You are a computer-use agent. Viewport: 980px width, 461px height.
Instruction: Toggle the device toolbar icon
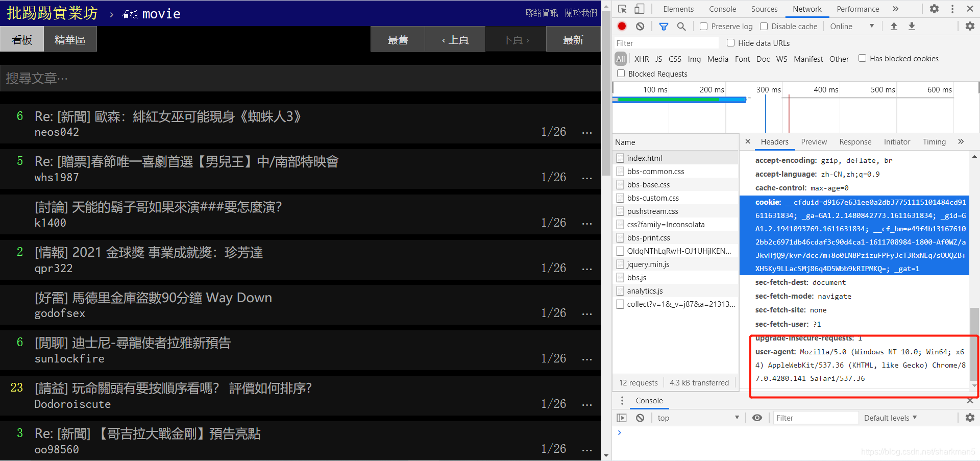click(639, 9)
